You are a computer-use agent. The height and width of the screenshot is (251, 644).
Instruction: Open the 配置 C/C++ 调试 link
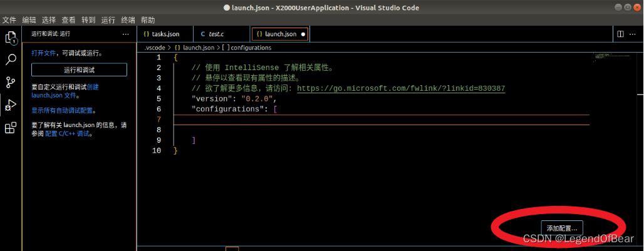click(67, 134)
